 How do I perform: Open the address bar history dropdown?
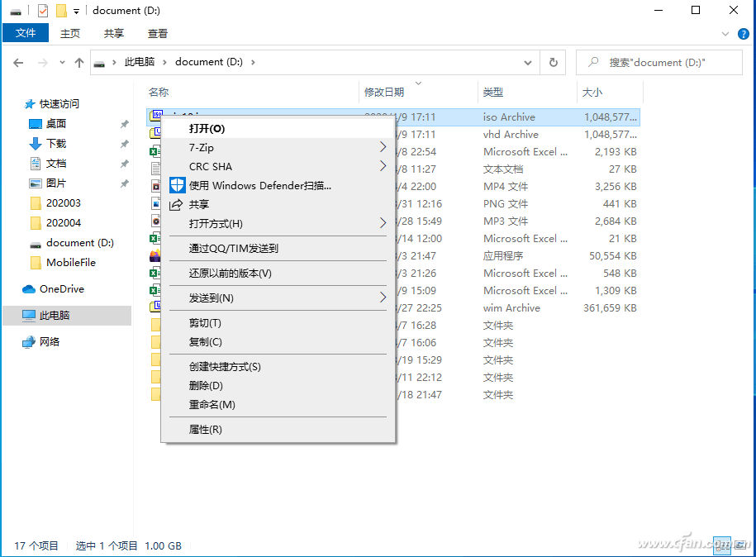pos(529,63)
